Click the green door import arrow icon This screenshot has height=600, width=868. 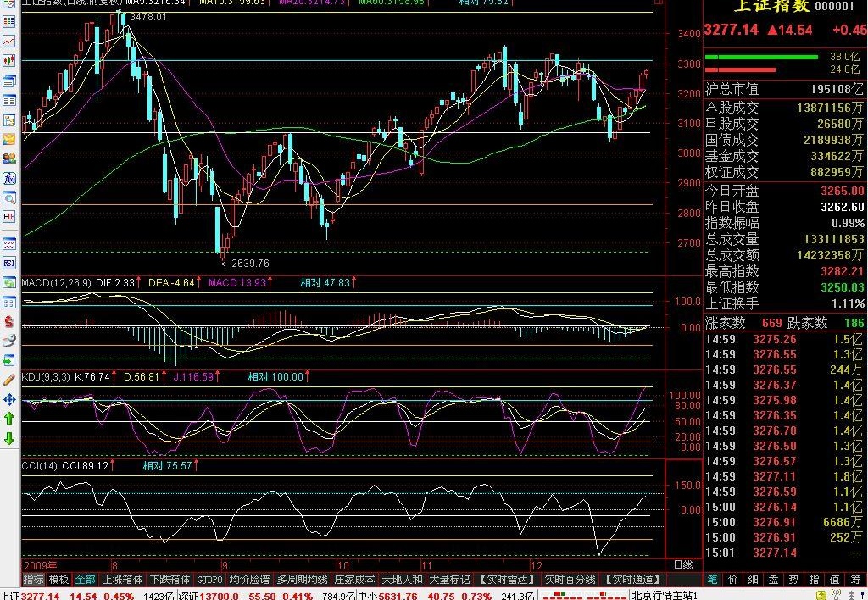coord(8,361)
